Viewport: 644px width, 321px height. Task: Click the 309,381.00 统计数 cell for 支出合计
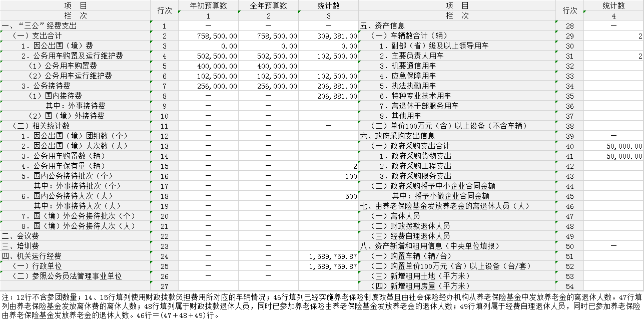click(328, 36)
